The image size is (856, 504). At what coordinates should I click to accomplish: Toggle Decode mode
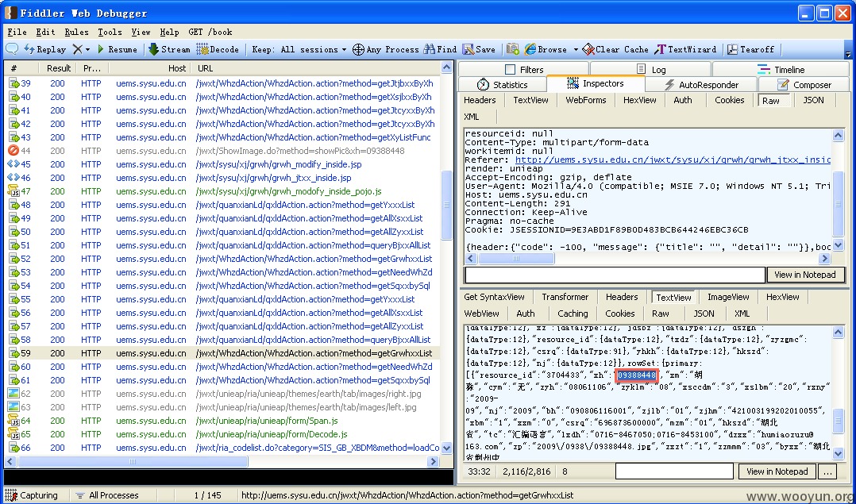pyautogui.click(x=218, y=49)
